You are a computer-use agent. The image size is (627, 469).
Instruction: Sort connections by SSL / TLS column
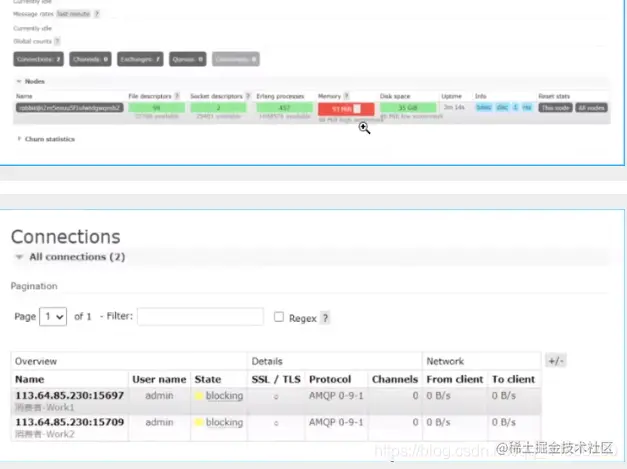(x=276, y=379)
